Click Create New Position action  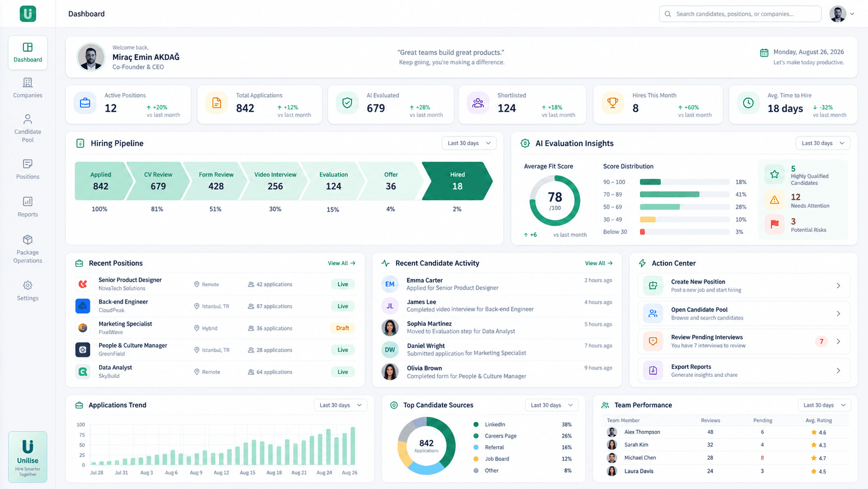pyautogui.click(x=743, y=286)
